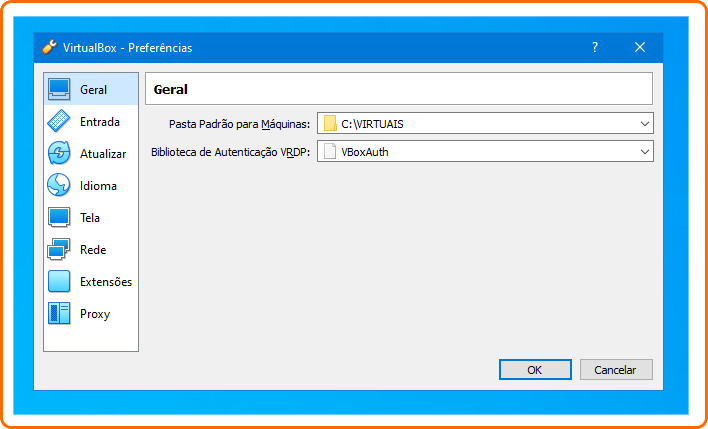The image size is (708, 429).
Task: Click the file icon beside VBoxAuth
Action: tap(330, 152)
